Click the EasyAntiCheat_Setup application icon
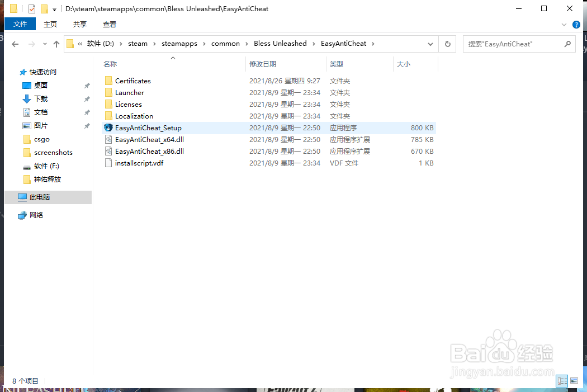The height and width of the screenshot is (392, 587). coord(108,127)
